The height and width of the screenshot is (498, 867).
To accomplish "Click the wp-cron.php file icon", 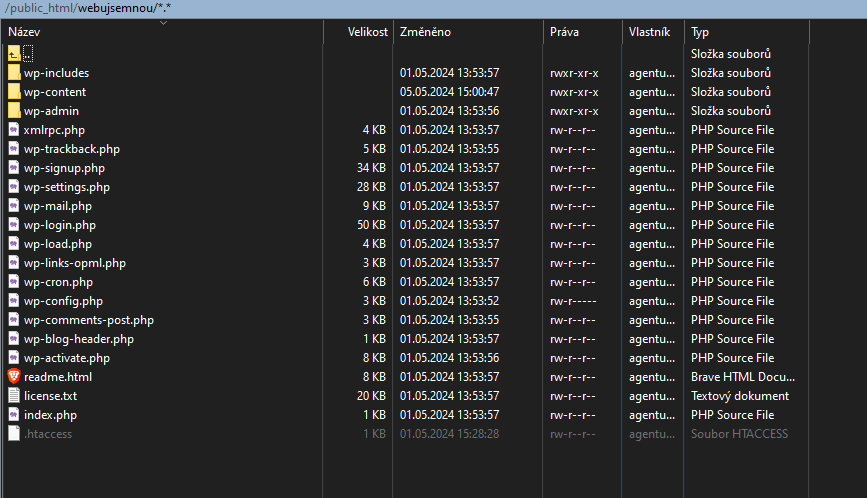I will pyautogui.click(x=14, y=281).
